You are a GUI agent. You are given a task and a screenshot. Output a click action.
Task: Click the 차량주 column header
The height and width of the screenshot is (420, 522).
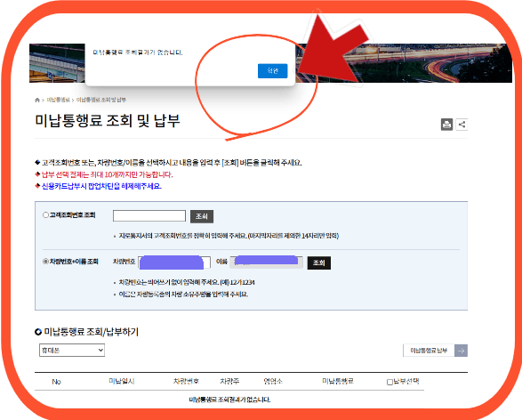tap(229, 381)
